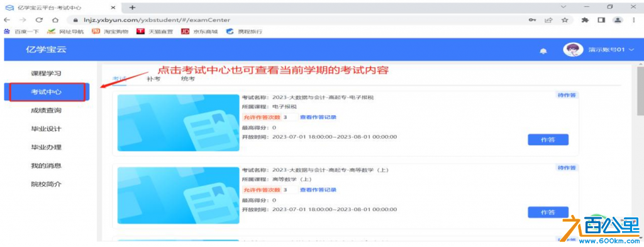Click 允许作答次数 label on 高等数学（上） exam
The image size is (644, 247).
point(262,190)
